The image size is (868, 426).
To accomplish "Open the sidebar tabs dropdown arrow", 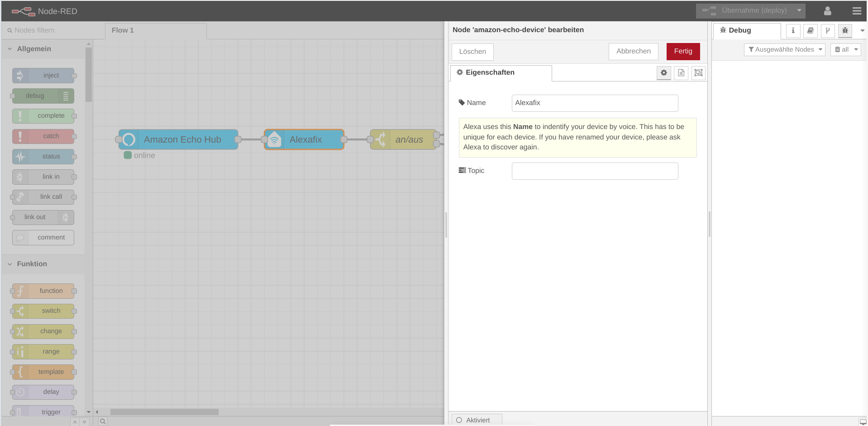I will [863, 30].
